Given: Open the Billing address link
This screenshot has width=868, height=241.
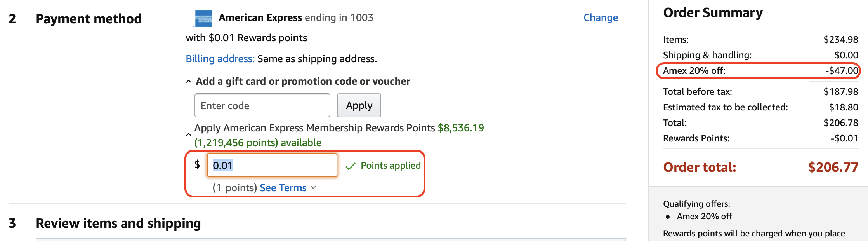Looking at the screenshot, I should (x=220, y=59).
